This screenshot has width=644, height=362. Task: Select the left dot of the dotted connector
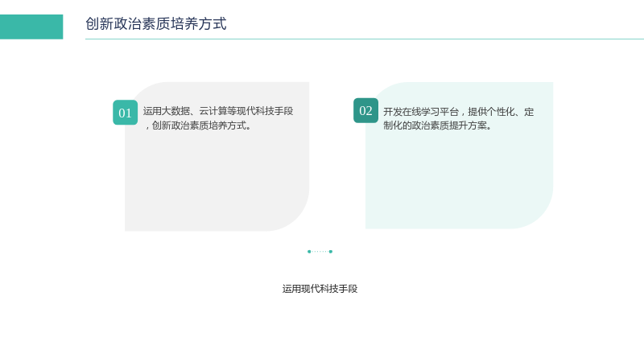coord(309,252)
